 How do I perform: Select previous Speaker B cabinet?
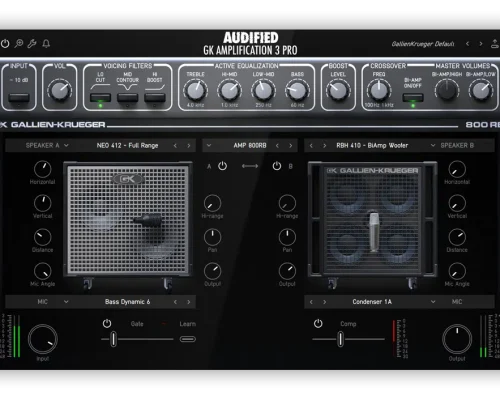pos(311,146)
